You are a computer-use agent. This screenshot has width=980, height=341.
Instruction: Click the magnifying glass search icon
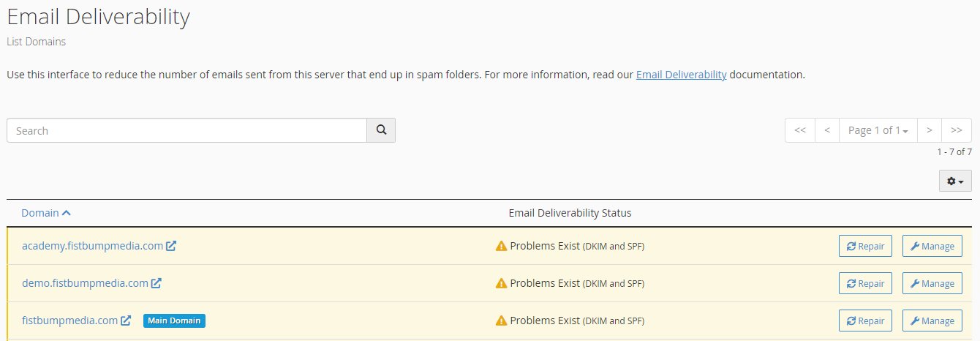click(381, 130)
